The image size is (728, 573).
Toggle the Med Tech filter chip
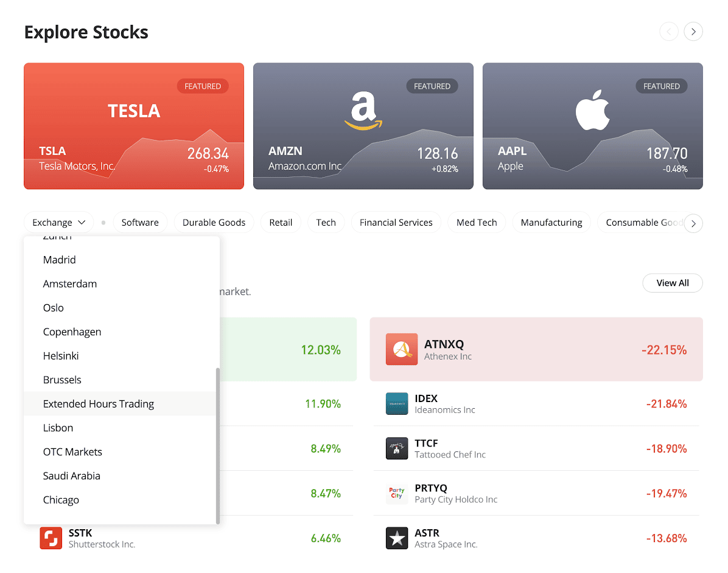(x=477, y=223)
